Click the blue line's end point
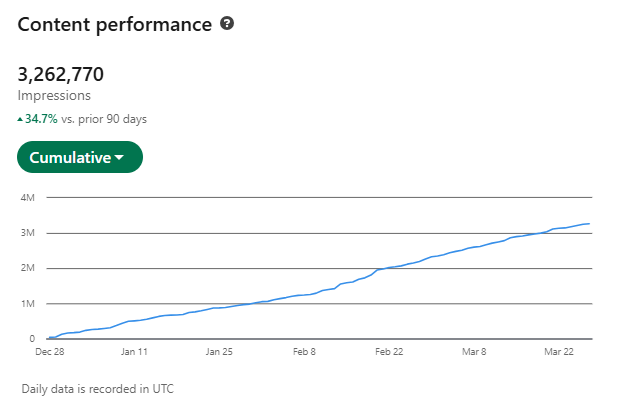The width and height of the screenshot is (624, 408). 589,224
